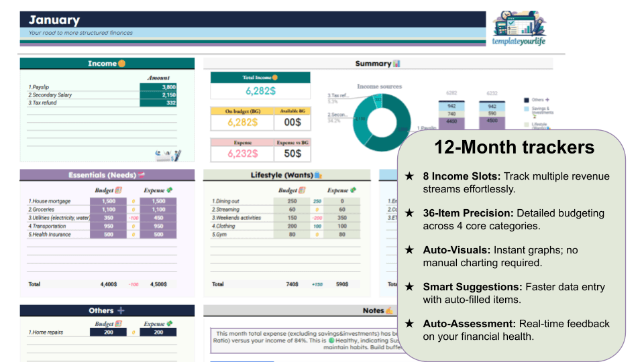Select the Home repairs expense cell
Image resolution: width=644 pixels, height=362 pixels.
coord(158,333)
